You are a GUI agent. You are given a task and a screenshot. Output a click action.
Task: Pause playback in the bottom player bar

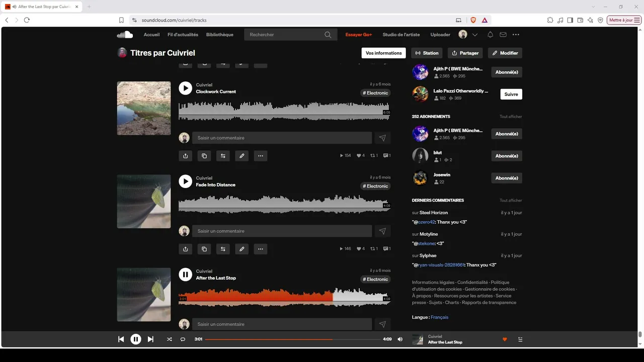pos(136,339)
